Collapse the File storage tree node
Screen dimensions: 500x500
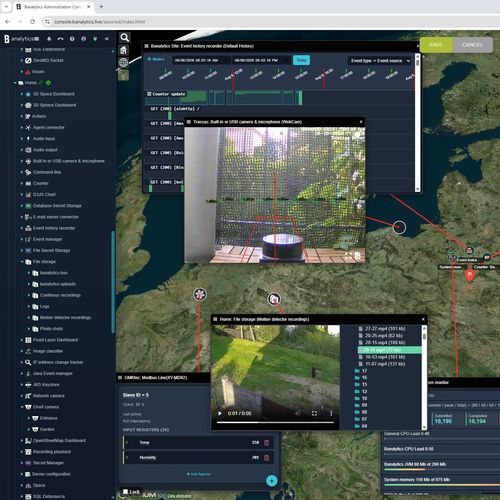22,262
